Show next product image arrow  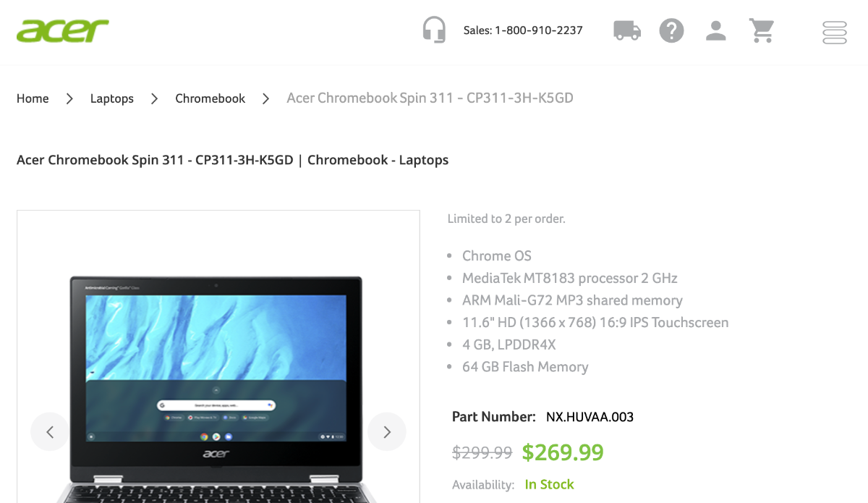387,432
